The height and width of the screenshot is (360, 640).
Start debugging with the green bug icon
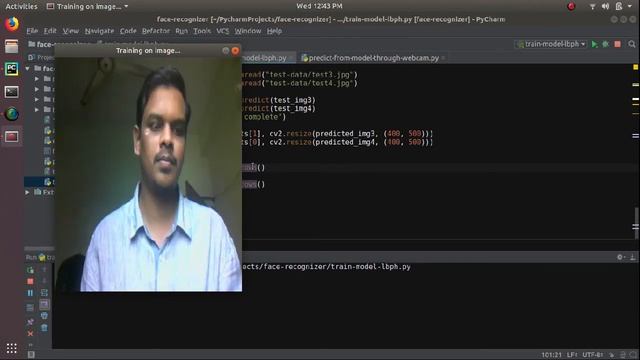[606, 44]
